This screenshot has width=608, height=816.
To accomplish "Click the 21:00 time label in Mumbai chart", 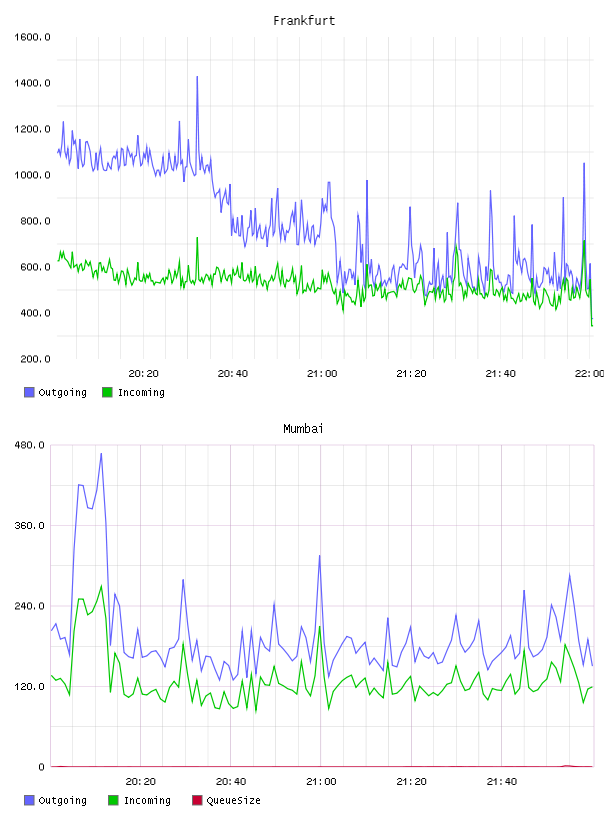I will (321, 782).
